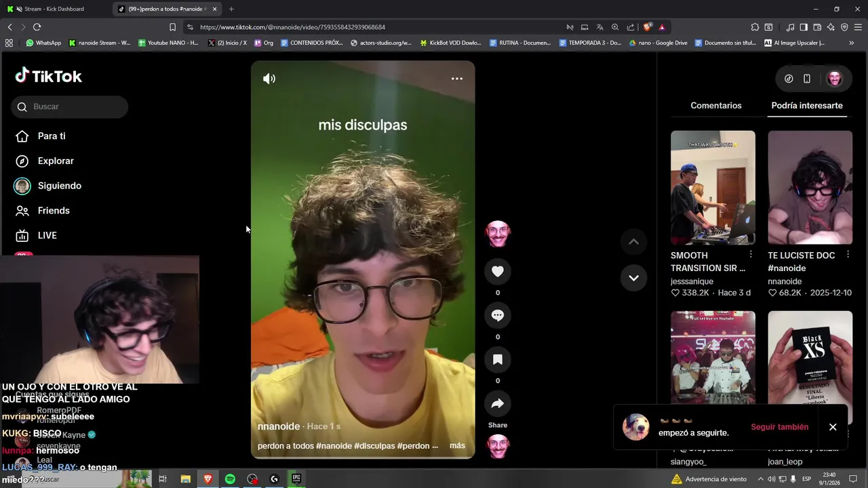Open the profile avatar at top right
The image size is (868, 488).
tap(835, 79)
